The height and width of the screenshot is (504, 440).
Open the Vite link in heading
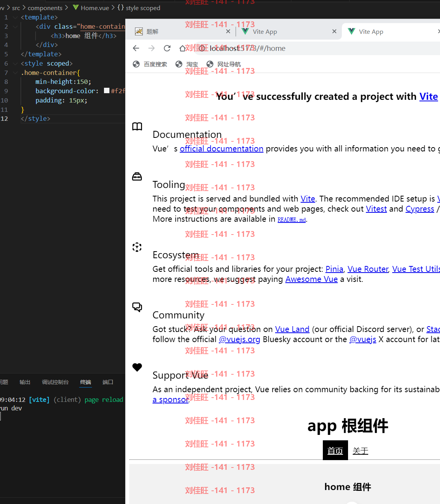tap(428, 97)
